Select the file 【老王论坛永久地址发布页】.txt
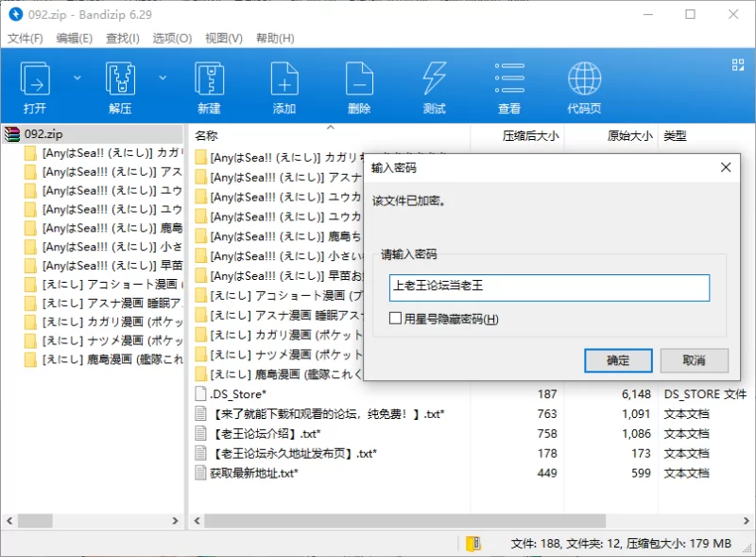756x557 pixels. click(x=294, y=453)
